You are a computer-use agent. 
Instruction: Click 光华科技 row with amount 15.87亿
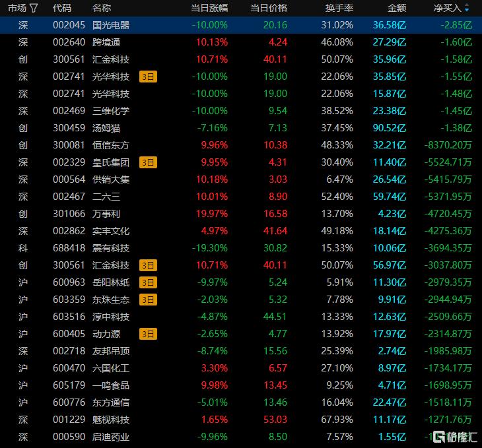point(241,94)
